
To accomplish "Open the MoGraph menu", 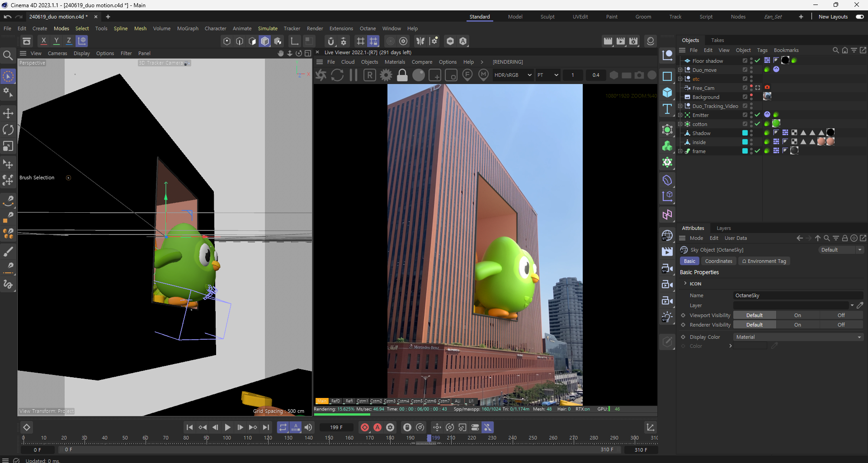I will (188, 28).
